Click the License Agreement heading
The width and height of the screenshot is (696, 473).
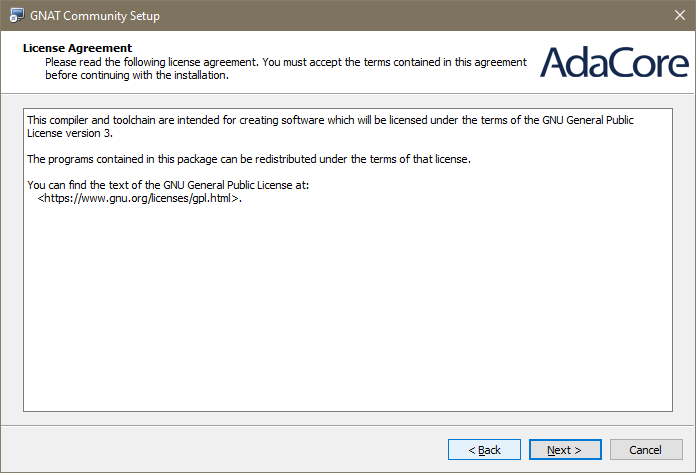tap(77, 48)
